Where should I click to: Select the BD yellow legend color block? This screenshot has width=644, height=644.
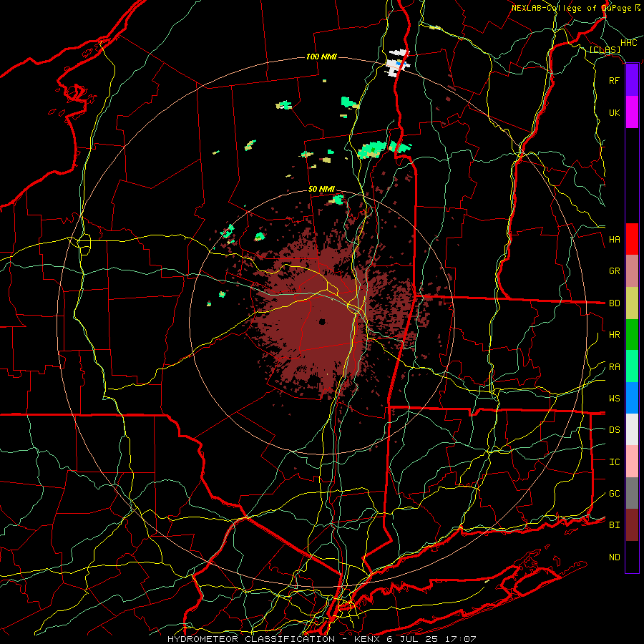pos(632,303)
